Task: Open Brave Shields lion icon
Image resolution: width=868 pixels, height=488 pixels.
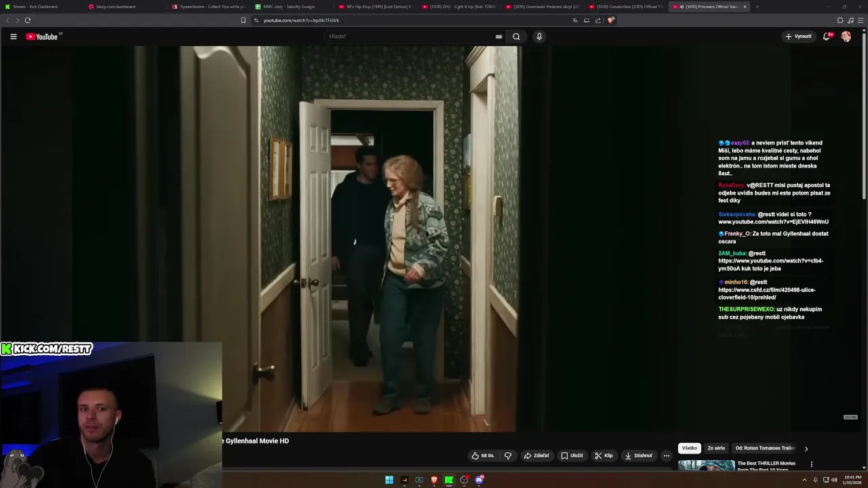Action: pyautogui.click(x=611, y=20)
